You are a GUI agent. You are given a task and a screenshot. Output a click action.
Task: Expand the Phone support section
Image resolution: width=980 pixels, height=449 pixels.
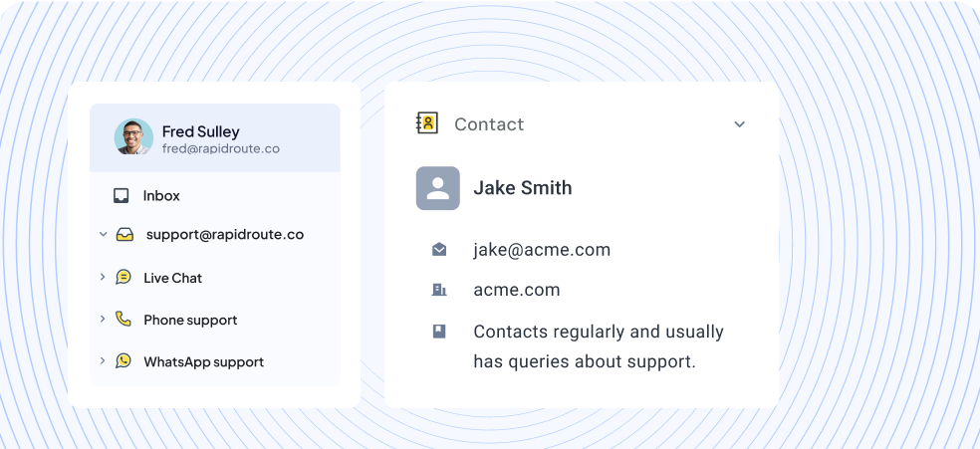coord(103,319)
